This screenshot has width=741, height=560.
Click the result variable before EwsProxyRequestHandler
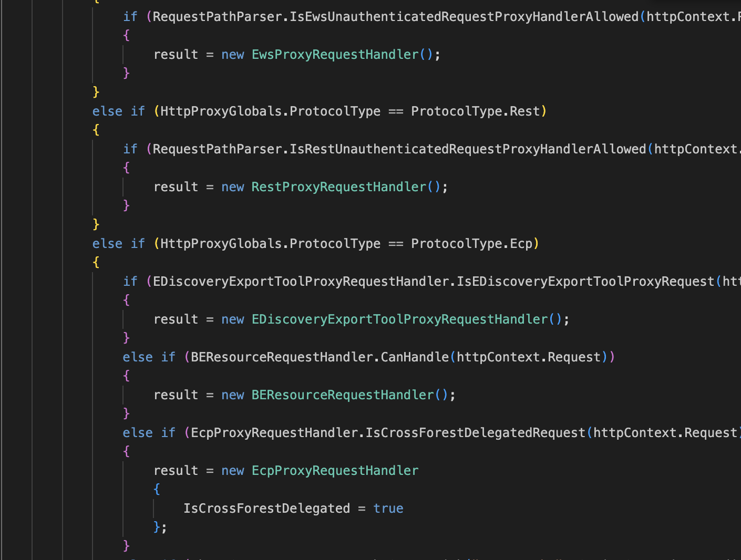(176, 55)
